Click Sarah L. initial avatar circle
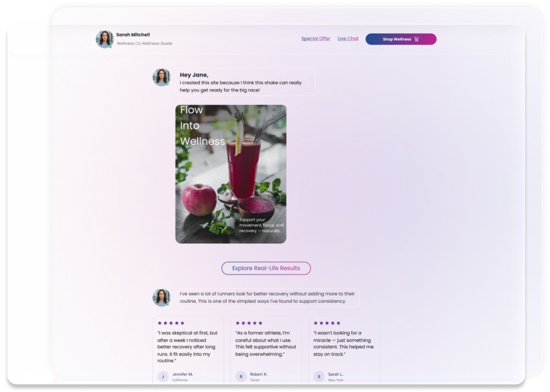 tap(319, 376)
